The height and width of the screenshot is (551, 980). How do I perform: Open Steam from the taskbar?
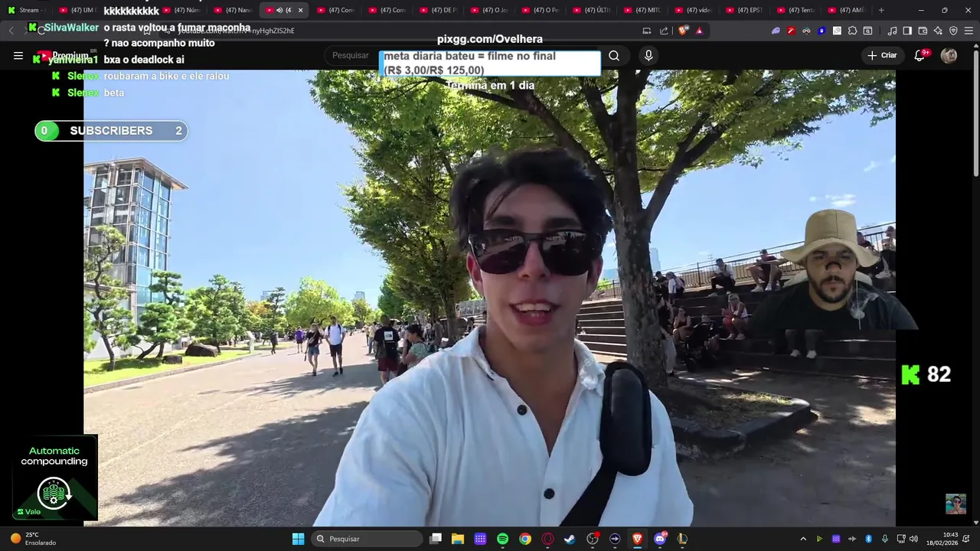pyautogui.click(x=570, y=539)
